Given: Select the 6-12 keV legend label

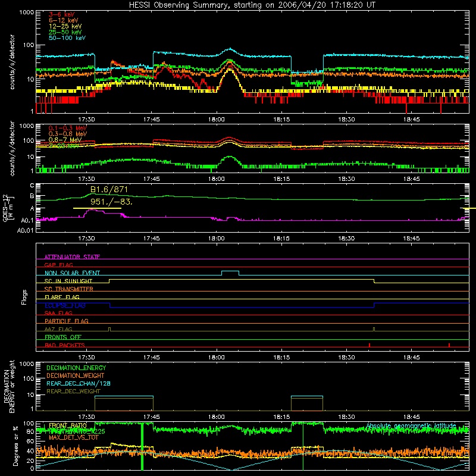Looking at the screenshot, I should tap(64, 20).
